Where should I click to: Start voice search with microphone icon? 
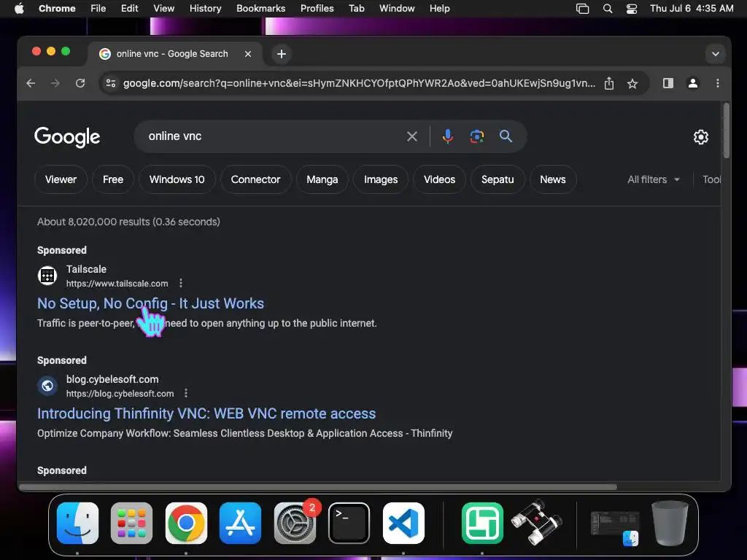click(x=447, y=136)
